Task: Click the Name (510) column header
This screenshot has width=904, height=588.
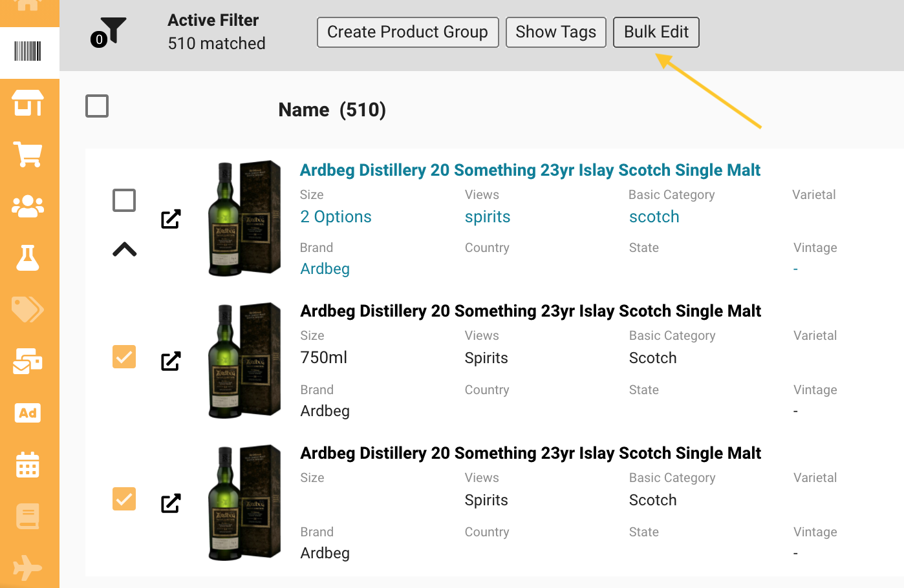Action: 332,110
